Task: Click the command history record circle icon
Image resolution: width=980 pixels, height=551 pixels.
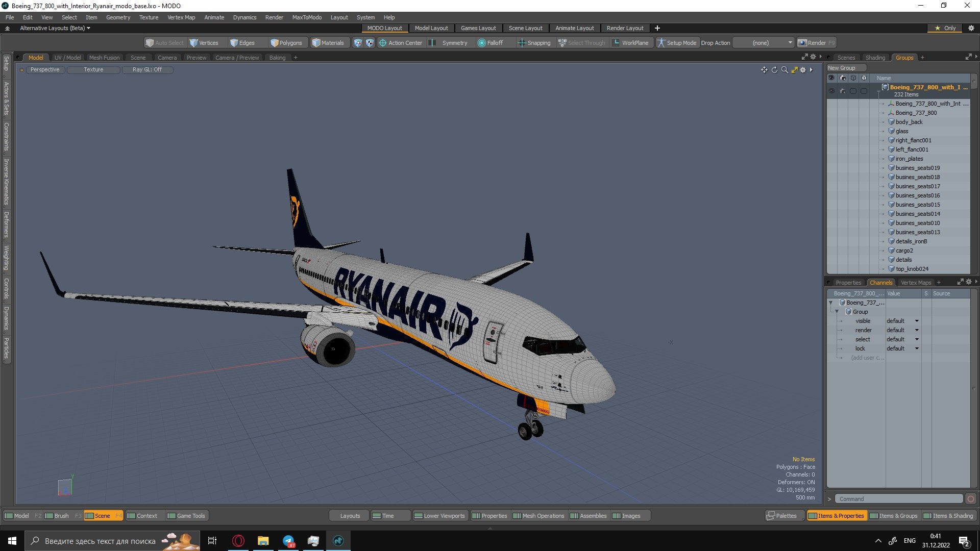Action: 971,499
